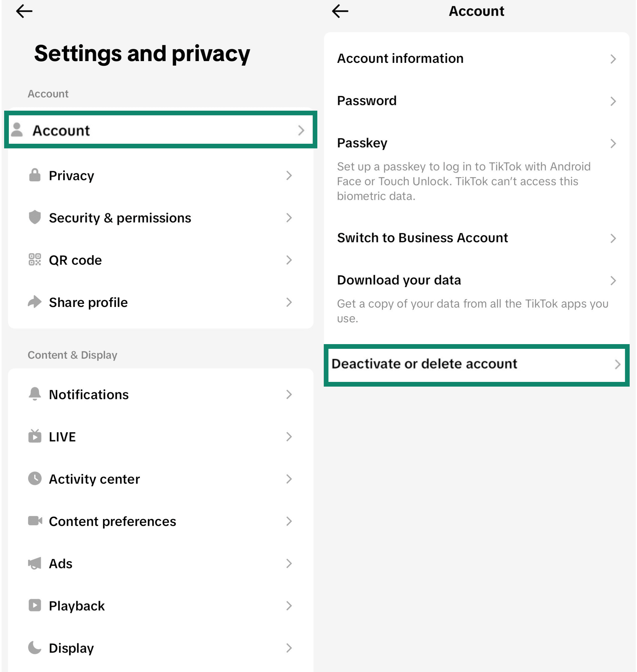Click the LIVE television icon
The height and width of the screenshot is (672, 637).
(x=35, y=437)
